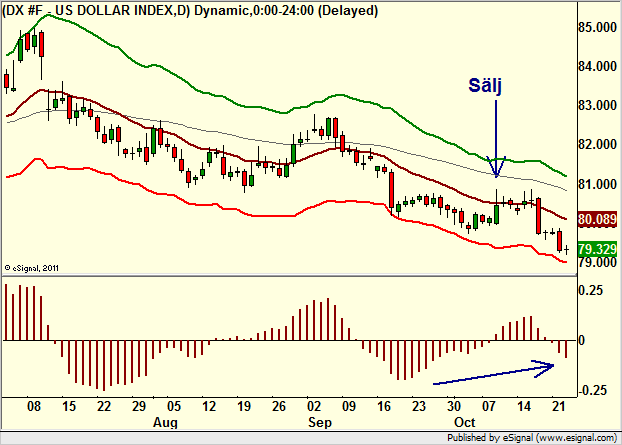Click the 'Dynamic,0:00-24:00 (Delayed)' text

(x=286, y=11)
